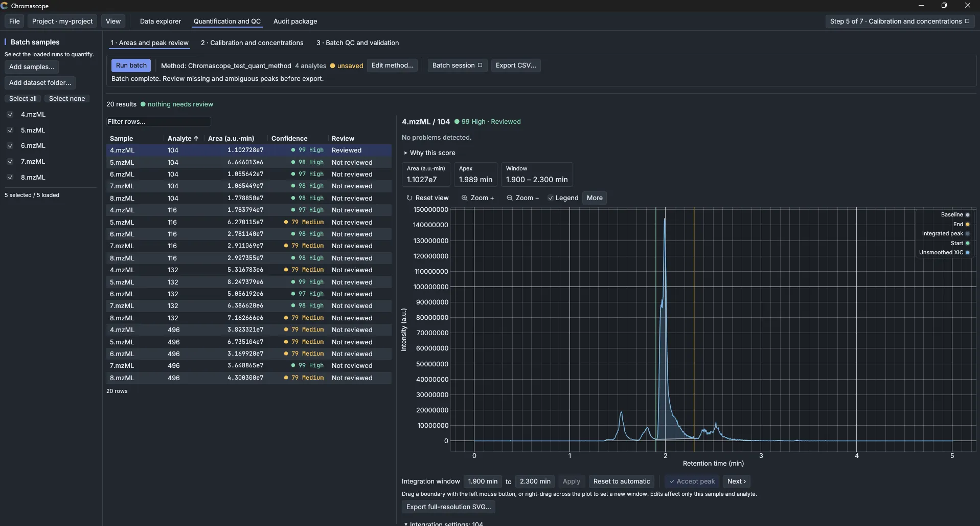Open the More menu above the chromatogram

coord(595,198)
